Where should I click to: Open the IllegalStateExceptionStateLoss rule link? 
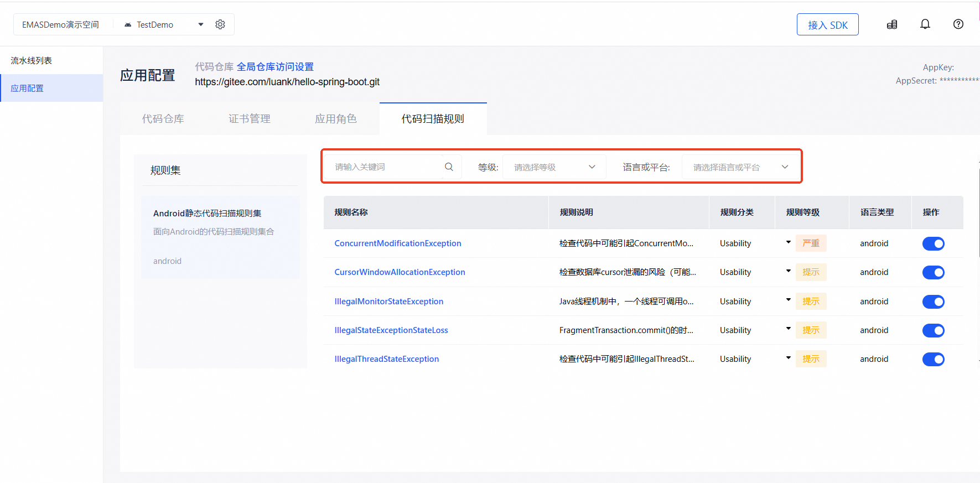(391, 330)
